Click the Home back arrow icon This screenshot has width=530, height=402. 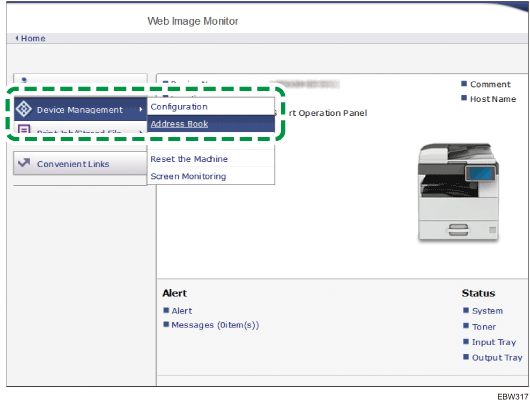(17, 38)
